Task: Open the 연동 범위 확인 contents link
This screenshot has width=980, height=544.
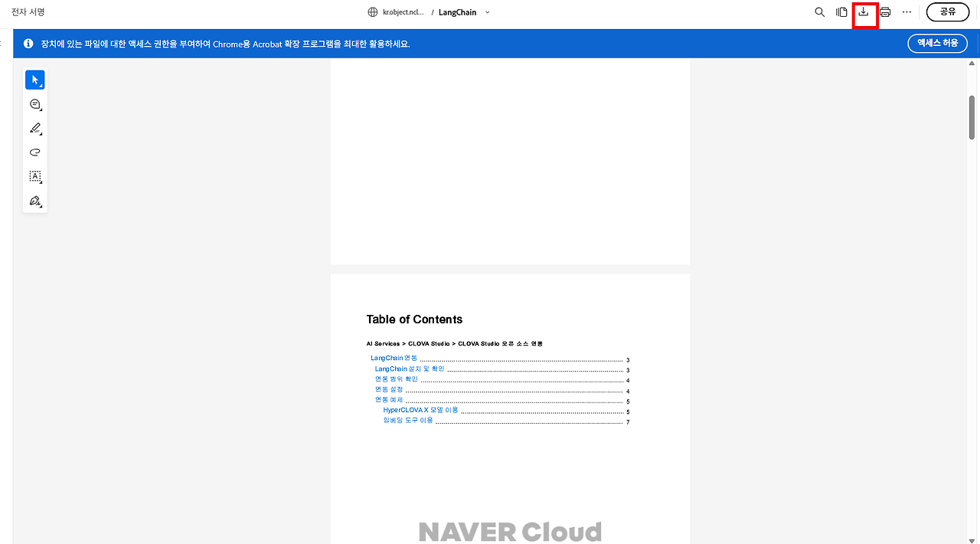Action: [397, 379]
